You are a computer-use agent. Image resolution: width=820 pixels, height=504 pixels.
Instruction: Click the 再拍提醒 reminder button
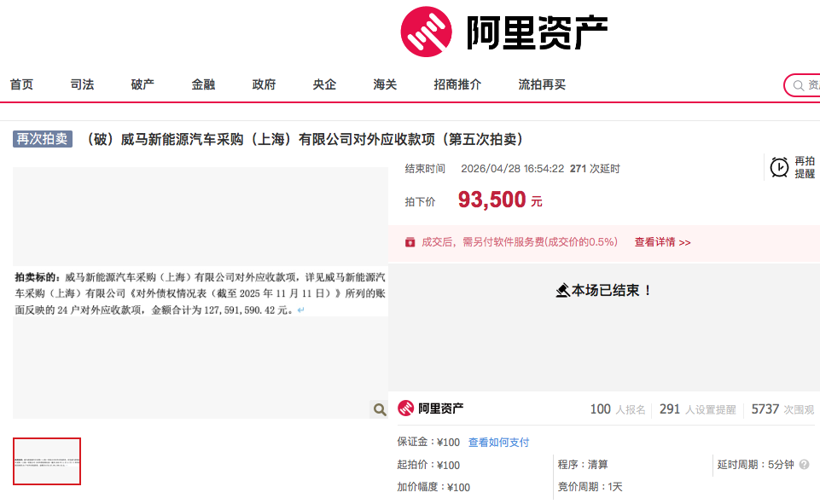(804, 167)
